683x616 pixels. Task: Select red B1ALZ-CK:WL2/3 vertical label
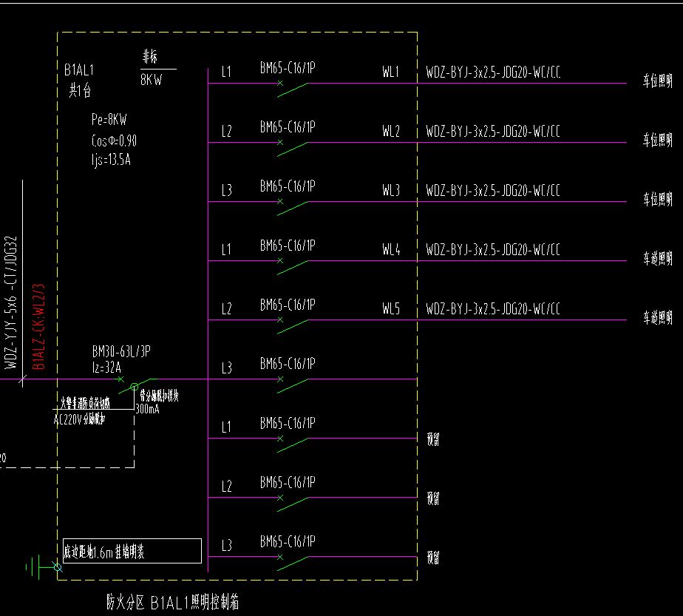pos(38,327)
